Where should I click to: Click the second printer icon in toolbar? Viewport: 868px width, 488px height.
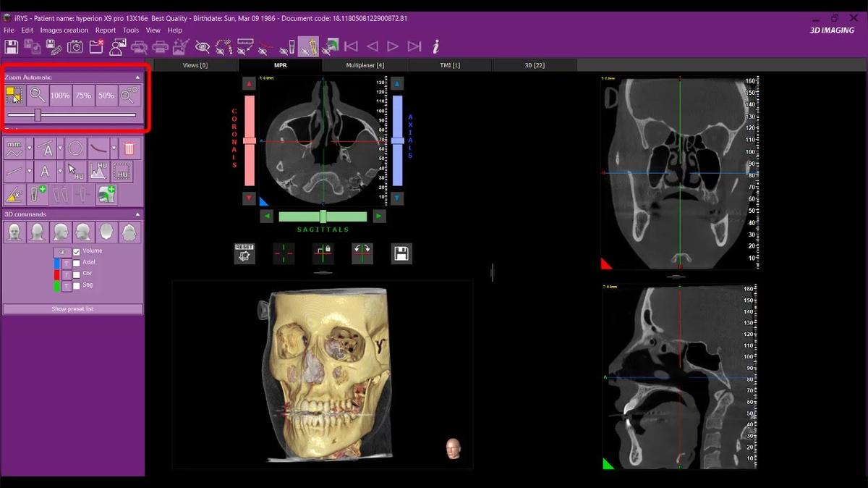click(160, 47)
